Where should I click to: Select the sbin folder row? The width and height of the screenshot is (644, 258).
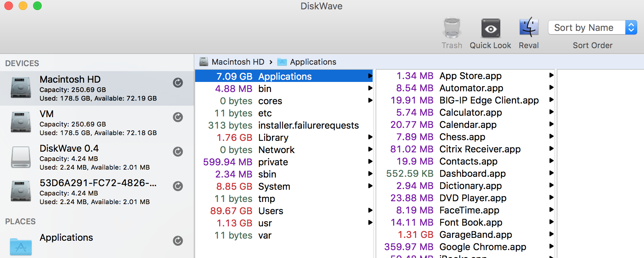pyautogui.click(x=284, y=174)
